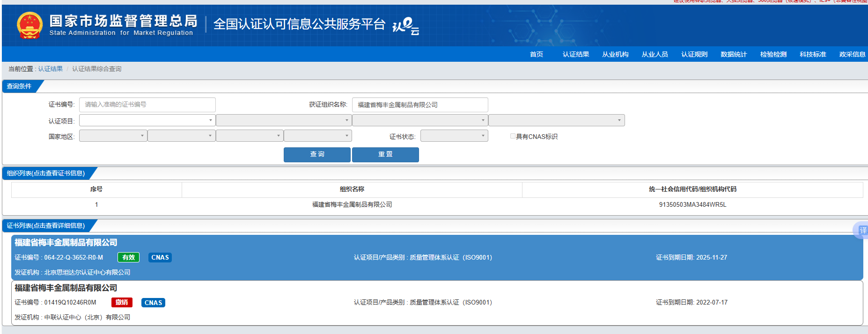This screenshot has height=334, width=868.
Task: Open the 首页 navigation menu item
Action: pos(536,54)
